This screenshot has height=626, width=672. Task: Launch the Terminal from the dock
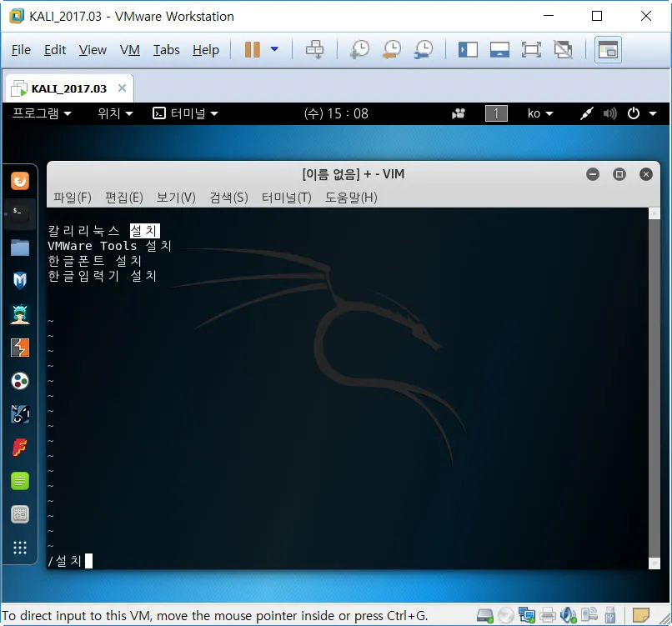click(19, 213)
